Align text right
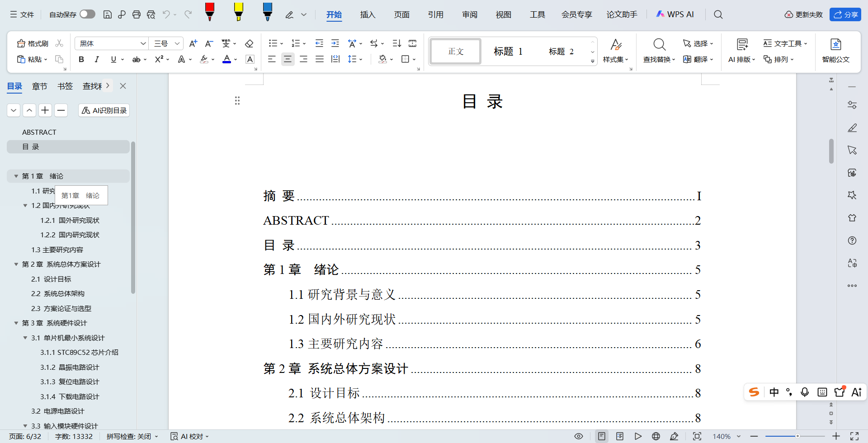The height and width of the screenshot is (443, 868). point(303,59)
